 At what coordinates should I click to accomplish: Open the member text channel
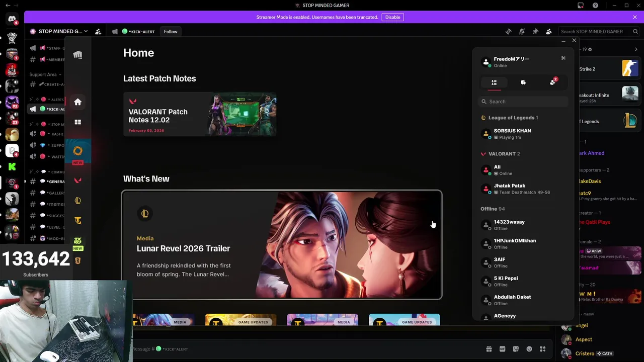point(46,59)
